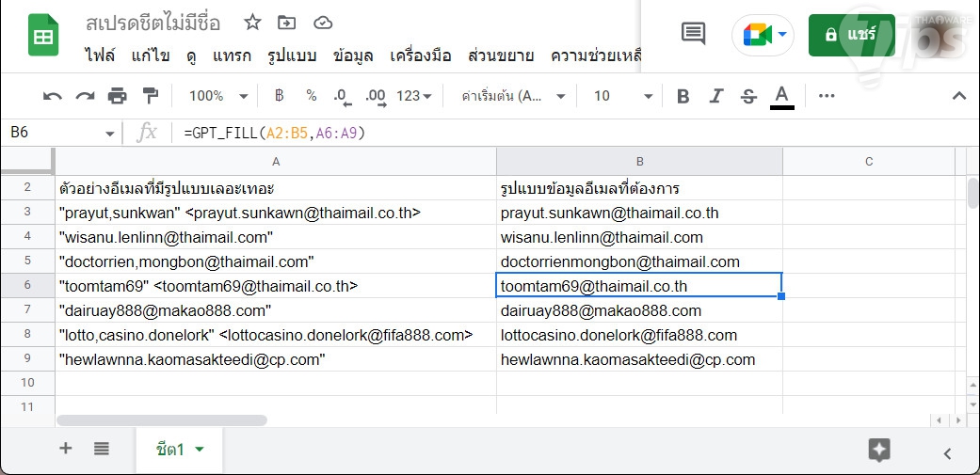Click horizontal scrollbar thumb
This screenshot has width=980, height=475.
point(162,420)
